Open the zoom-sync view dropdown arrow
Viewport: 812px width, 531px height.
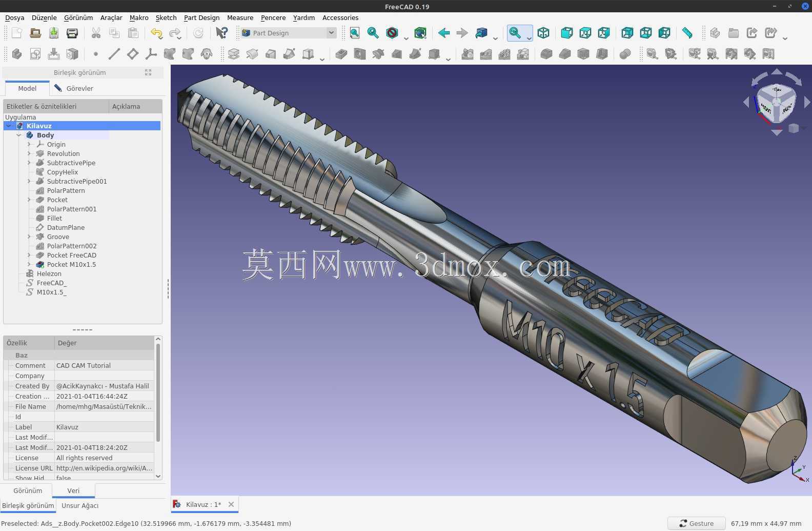[x=529, y=37]
